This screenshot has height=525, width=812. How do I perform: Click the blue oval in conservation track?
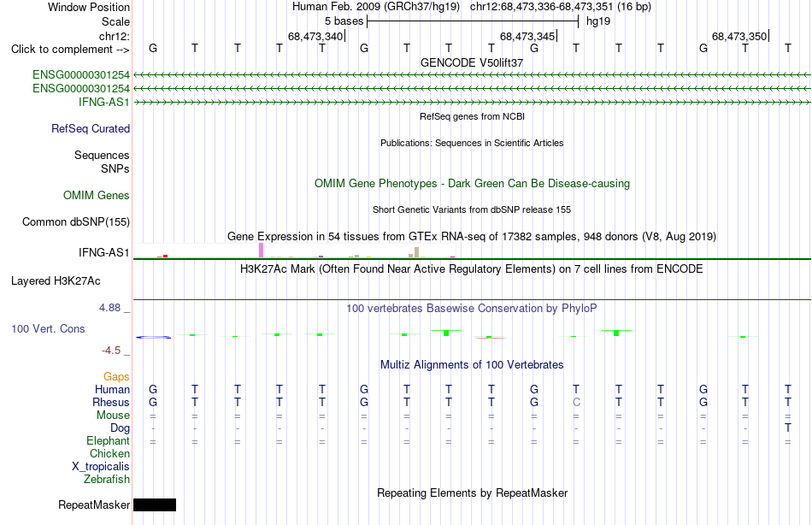(x=153, y=338)
